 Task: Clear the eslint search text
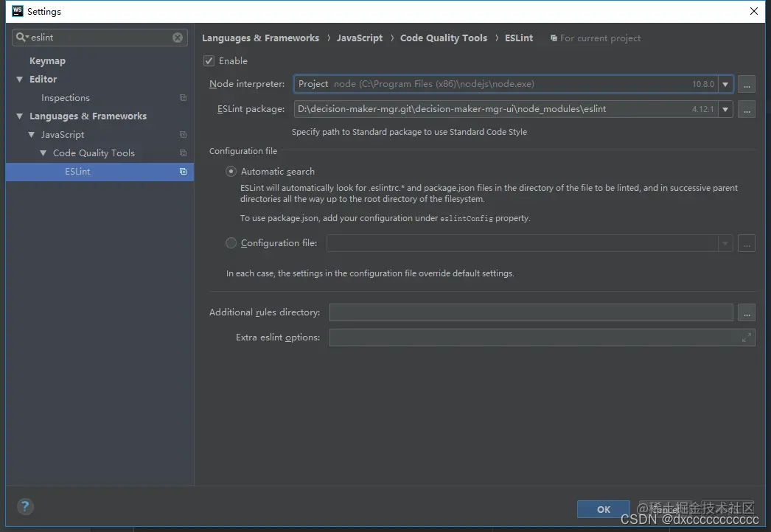178,38
